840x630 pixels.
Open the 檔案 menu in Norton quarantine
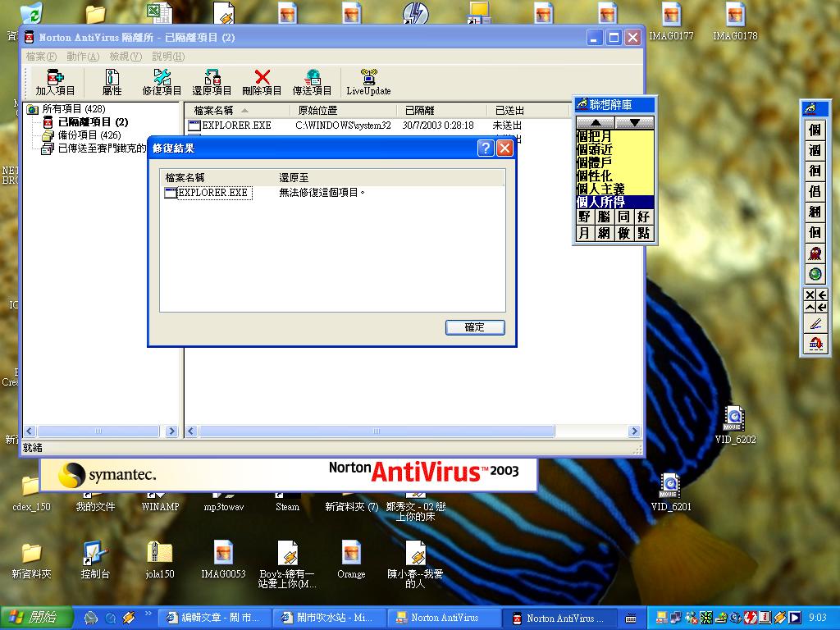point(41,57)
